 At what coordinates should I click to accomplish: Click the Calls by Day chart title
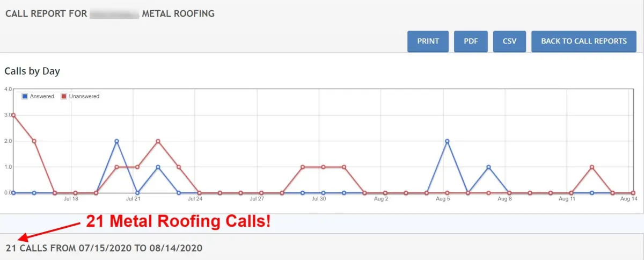point(32,71)
